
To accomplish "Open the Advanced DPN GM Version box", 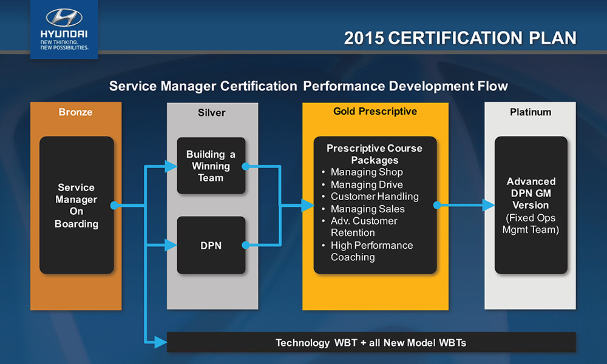I will tap(531, 205).
